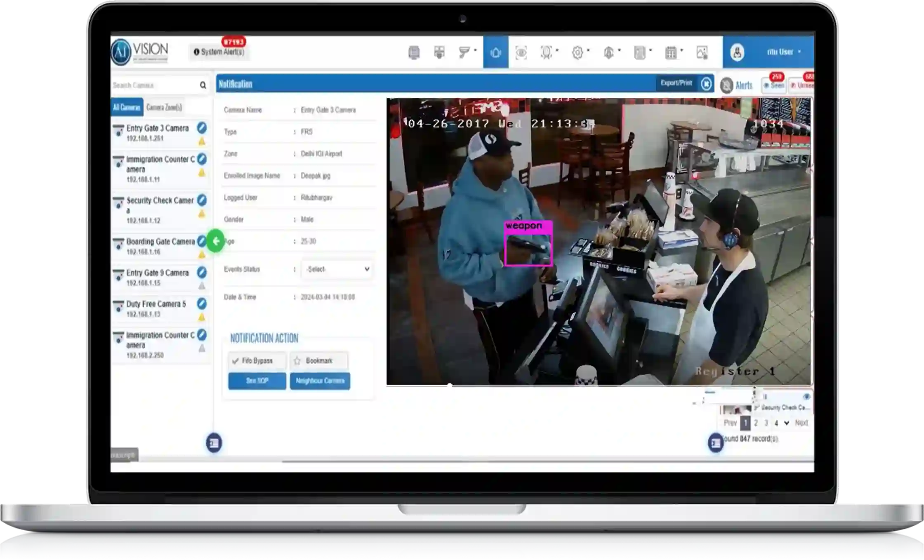Click the settings gear icon in toolbar
This screenshot has height=560, width=924.
[x=577, y=52]
